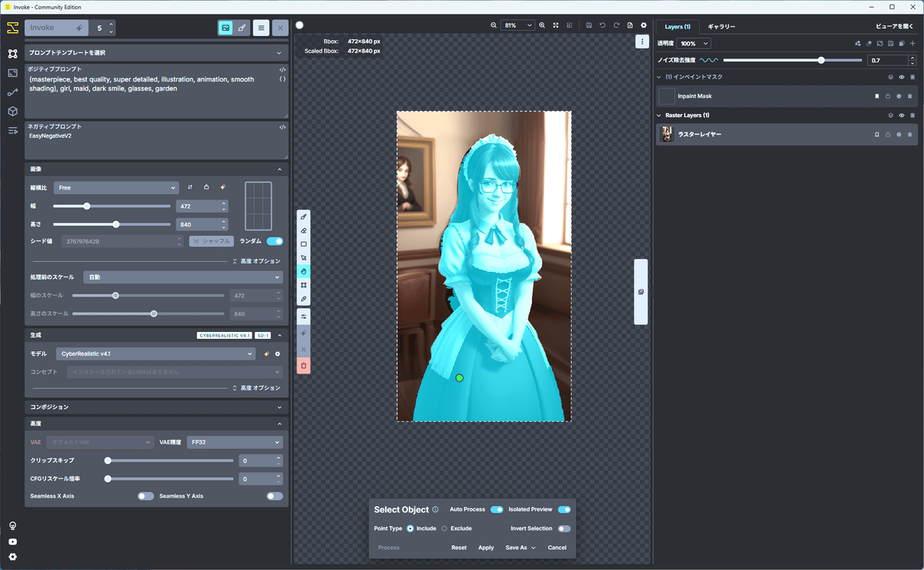Toggle the Auto Process switch
924x570 pixels.
[497, 509]
